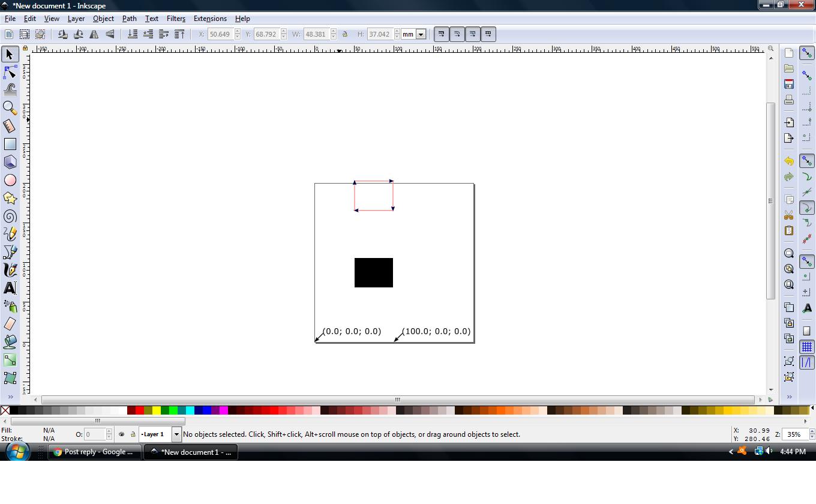The width and height of the screenshot is (816, 504).
Task: Click the H height stepper arrows
Action: click(397, 34)
